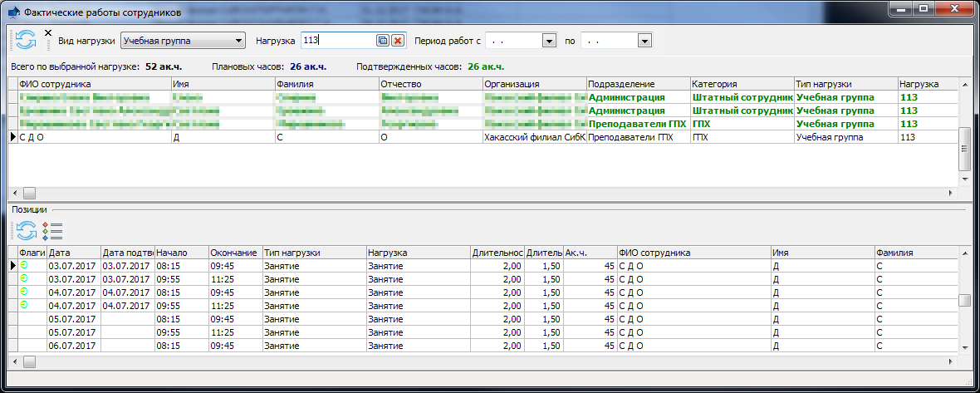Sort by Отчество column header
The width and height of the screenshot is (980, 393).
(x=430, y=84)
